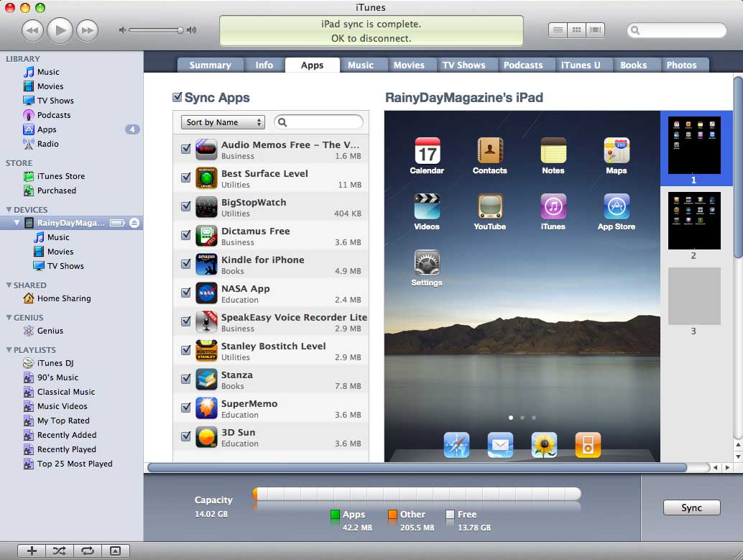The width and height of the screenshot is (743, 560).
Task: Open the TV Shows tab
Action: point(464,65)
